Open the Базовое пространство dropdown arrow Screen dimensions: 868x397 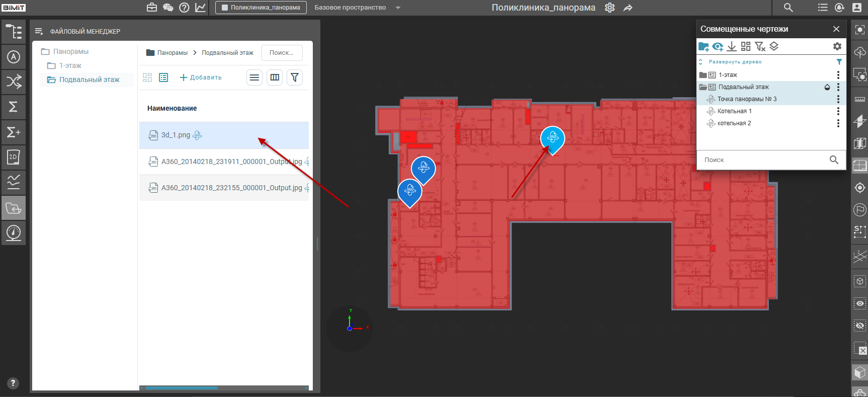pos(398,8)
